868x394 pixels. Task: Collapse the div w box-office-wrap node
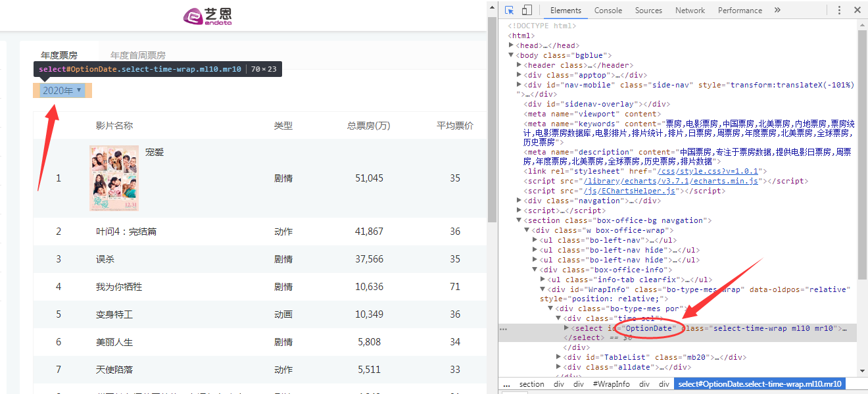point(527,230)
